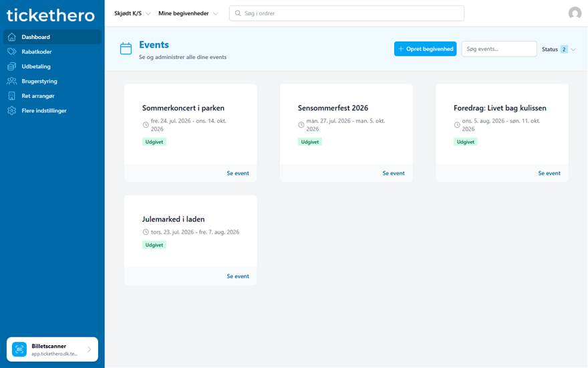Viewport: 588px width, 368px height.
Task: Click the Status filter count badge 2
Action: click(x=564, y=50)
